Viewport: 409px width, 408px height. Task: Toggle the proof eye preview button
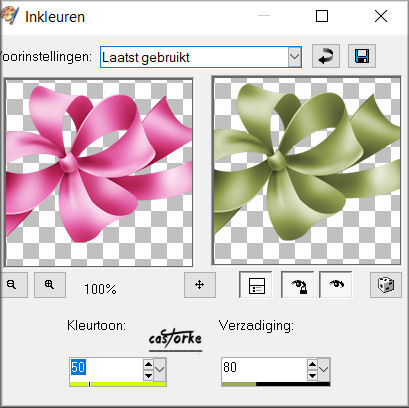point(336,285)
